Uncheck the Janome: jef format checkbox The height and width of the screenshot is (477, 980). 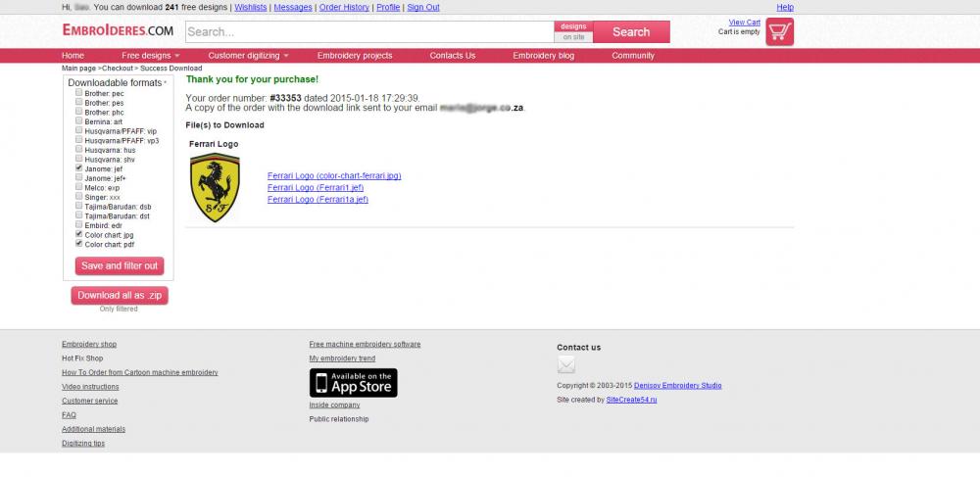click(x=79, y=168)
